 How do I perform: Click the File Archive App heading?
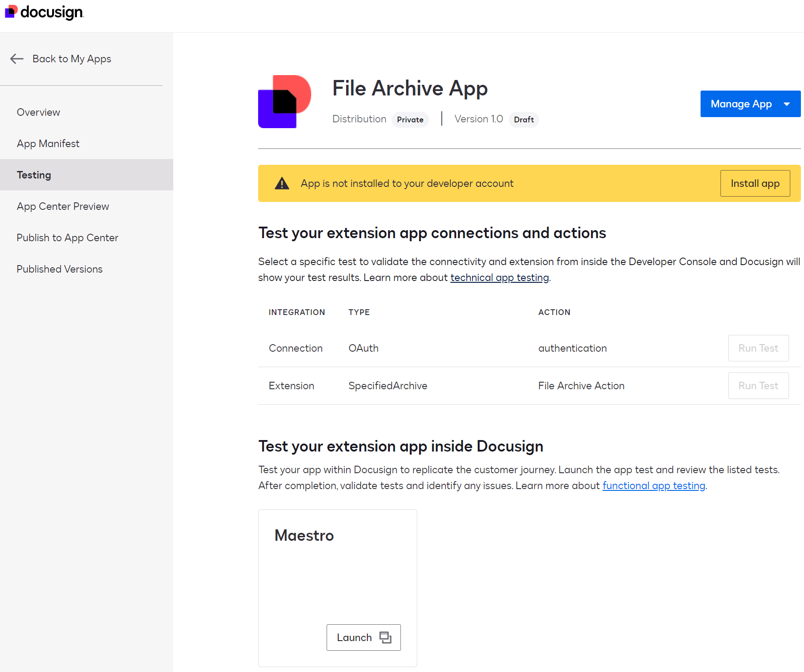coord(410,88)
